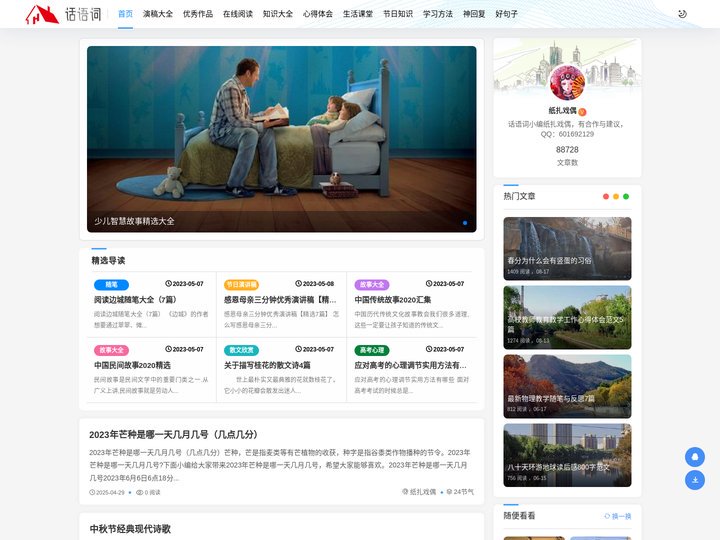The image size is (720, 540).
Task: Open 心得体会 category
Action: pyautogui.click(x=318, y=14)
